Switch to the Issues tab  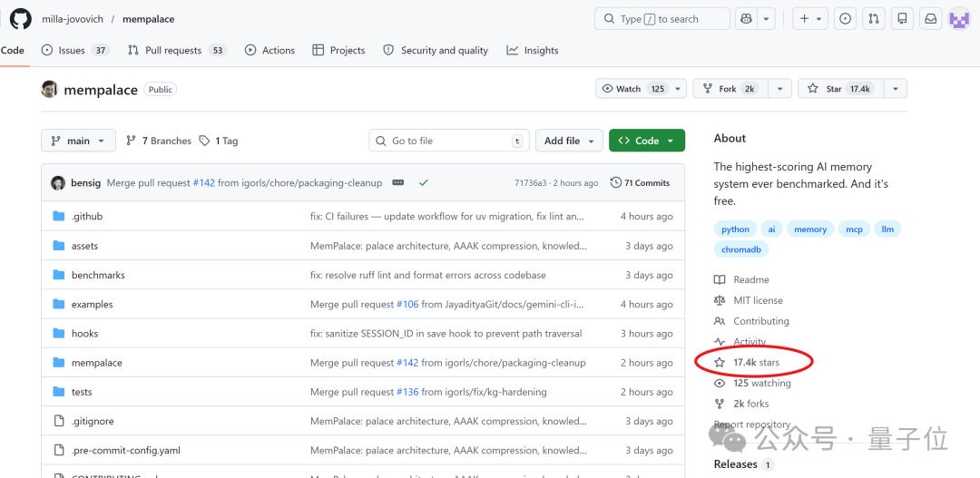pos(75,51)
